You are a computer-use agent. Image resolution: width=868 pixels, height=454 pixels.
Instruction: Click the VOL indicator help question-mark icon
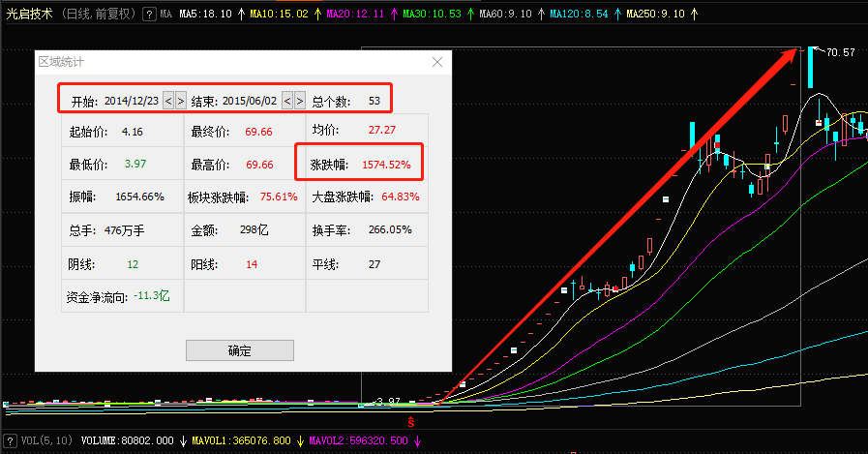(x=11, y=440)
